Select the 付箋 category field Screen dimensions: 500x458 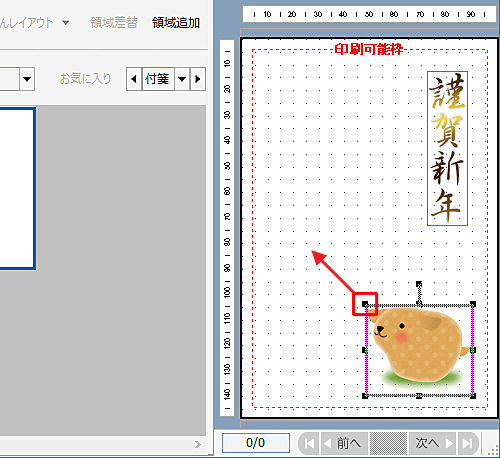pos(158,79)
